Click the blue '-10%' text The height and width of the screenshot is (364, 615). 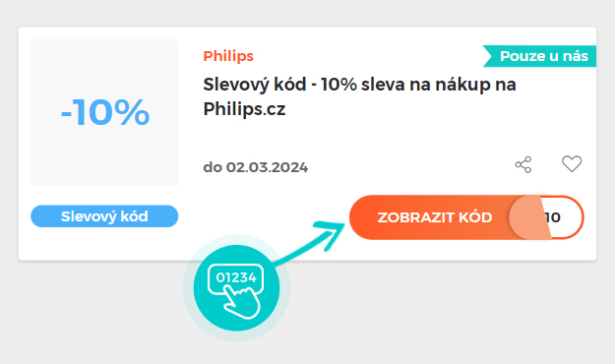click(x=105, y=112)
